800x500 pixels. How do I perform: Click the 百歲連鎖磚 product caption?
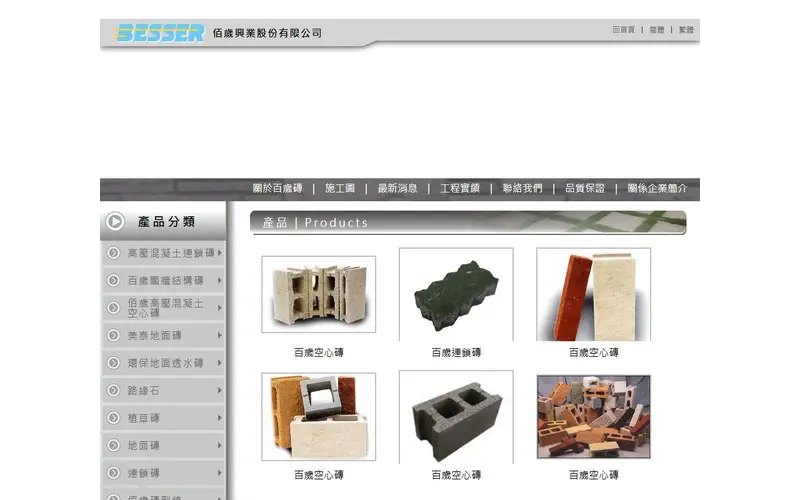coord(456,353)
